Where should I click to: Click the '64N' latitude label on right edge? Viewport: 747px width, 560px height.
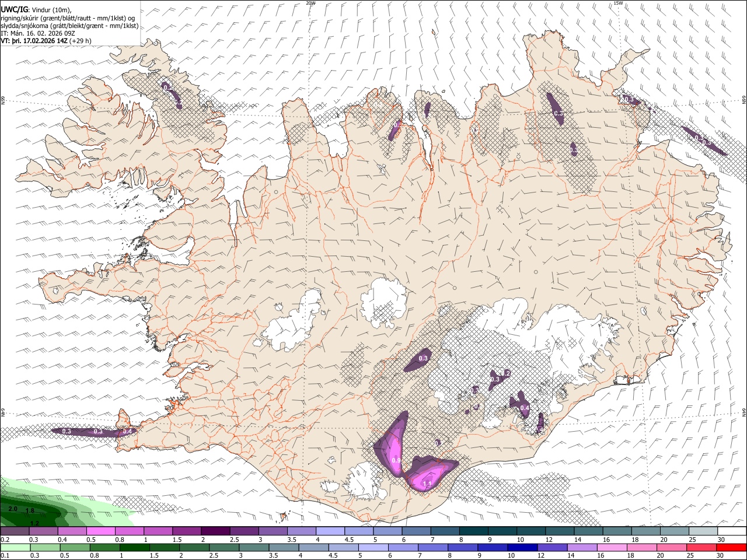pos(744,412)
